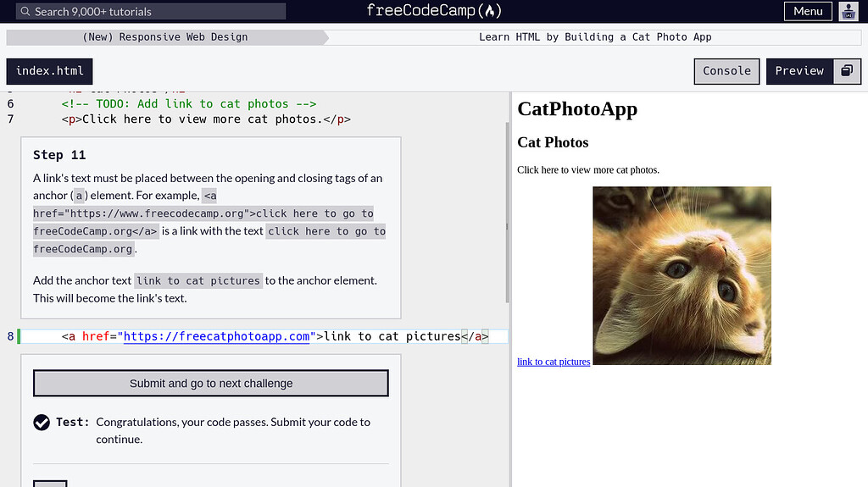Click the 'Congratulations, your code passes' message
Viewport: 868px width, 487px height.
[x=233, y=430]
